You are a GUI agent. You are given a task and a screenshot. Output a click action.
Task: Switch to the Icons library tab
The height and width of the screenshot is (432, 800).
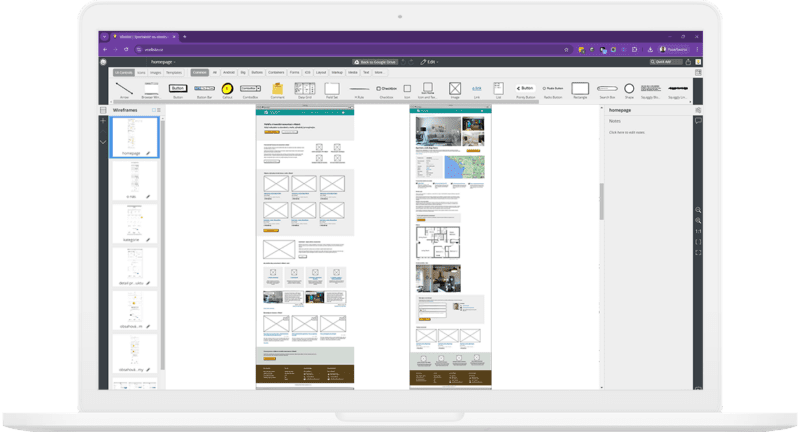[141, 72]
